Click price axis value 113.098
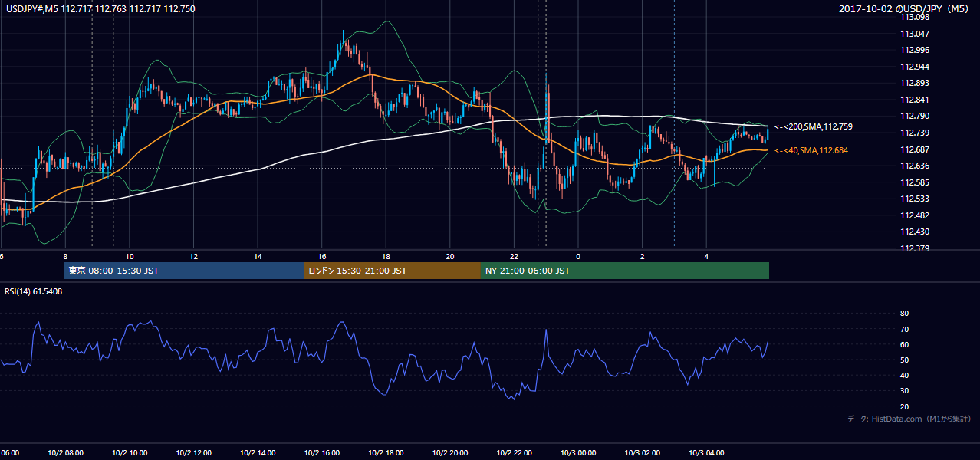This screenshot has height=460, width=980. (x=915, y=18)
